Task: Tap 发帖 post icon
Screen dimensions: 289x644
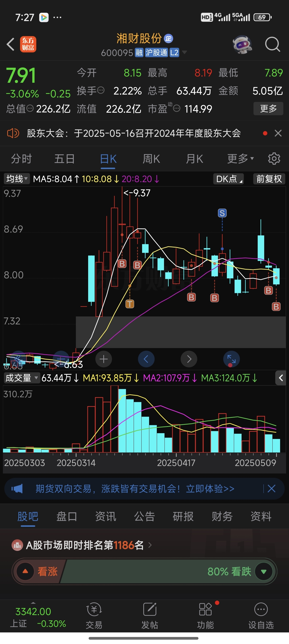Action: 150,616
